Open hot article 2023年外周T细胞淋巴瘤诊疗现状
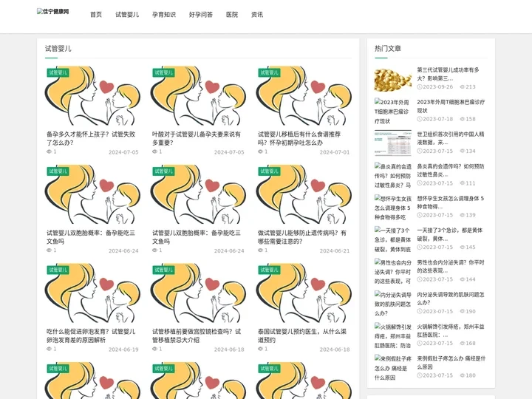 click(x=451, y=106)
